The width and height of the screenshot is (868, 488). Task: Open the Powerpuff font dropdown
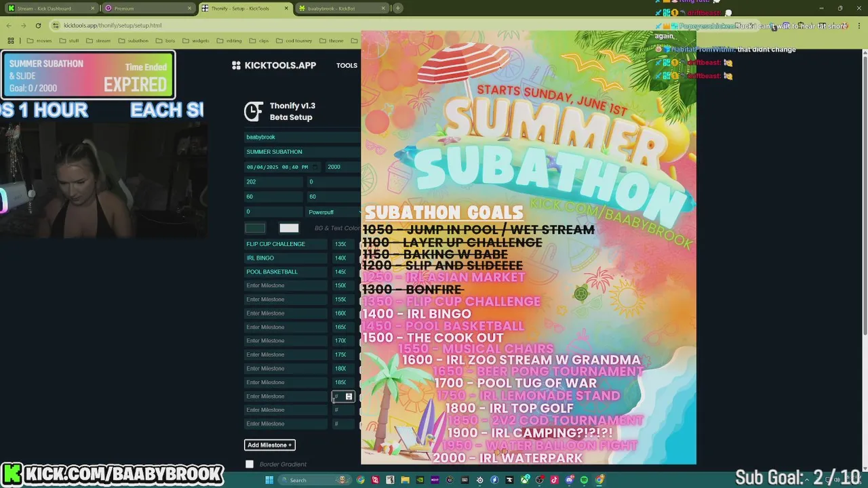(x=334, y=212)
